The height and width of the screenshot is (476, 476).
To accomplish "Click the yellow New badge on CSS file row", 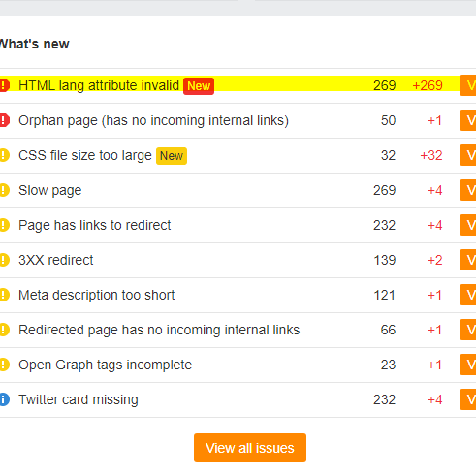I will pyautogui.click(x=172, y=156).
